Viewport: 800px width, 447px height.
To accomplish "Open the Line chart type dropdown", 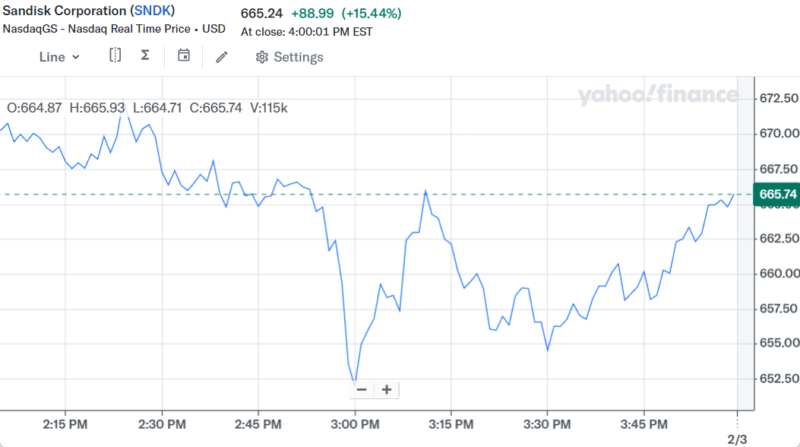I will click(59, 56).
